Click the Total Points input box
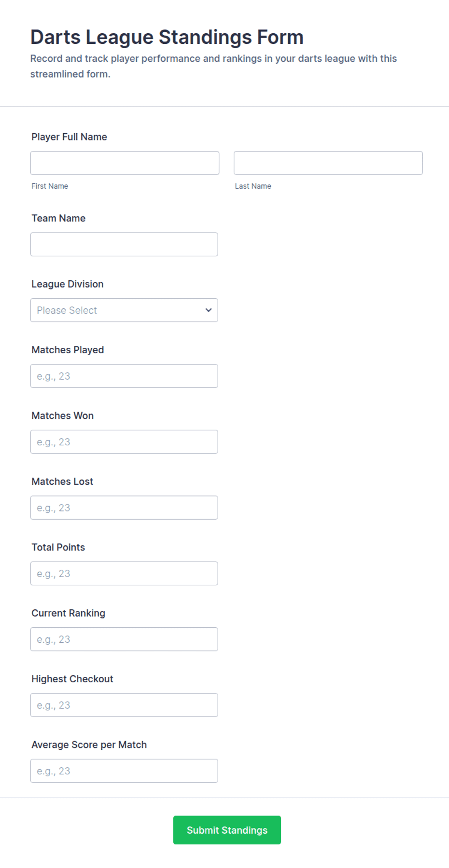The height and width of the screenshot is (868, 449). [x=124, y=573]
